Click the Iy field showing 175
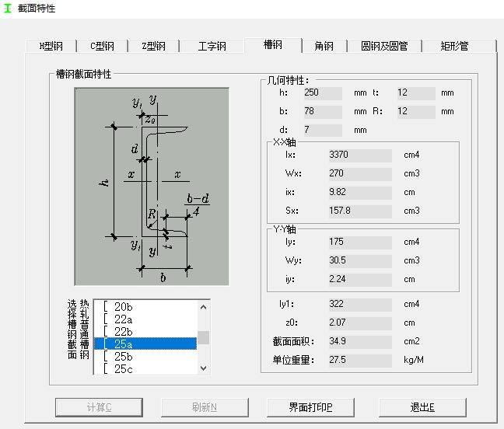The image size is (504, 429). click(x=360, y=242)
